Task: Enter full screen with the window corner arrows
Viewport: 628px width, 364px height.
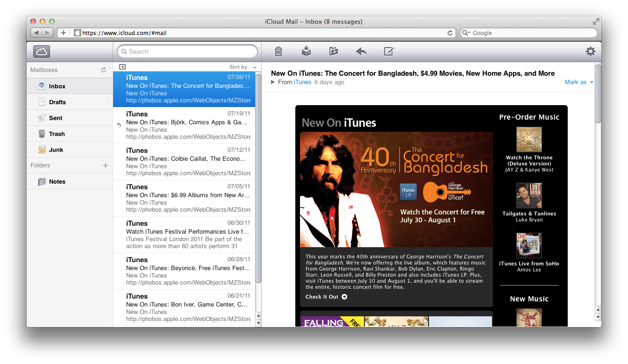Action: coord(596,21)
